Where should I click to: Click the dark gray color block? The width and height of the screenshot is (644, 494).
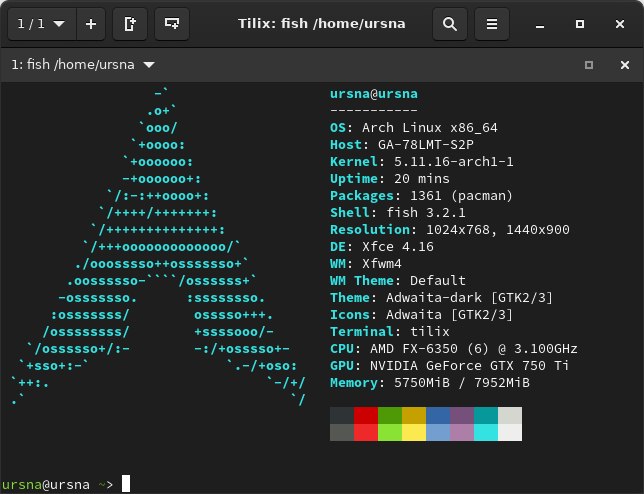pyautogui.click(x=342, y=416)
